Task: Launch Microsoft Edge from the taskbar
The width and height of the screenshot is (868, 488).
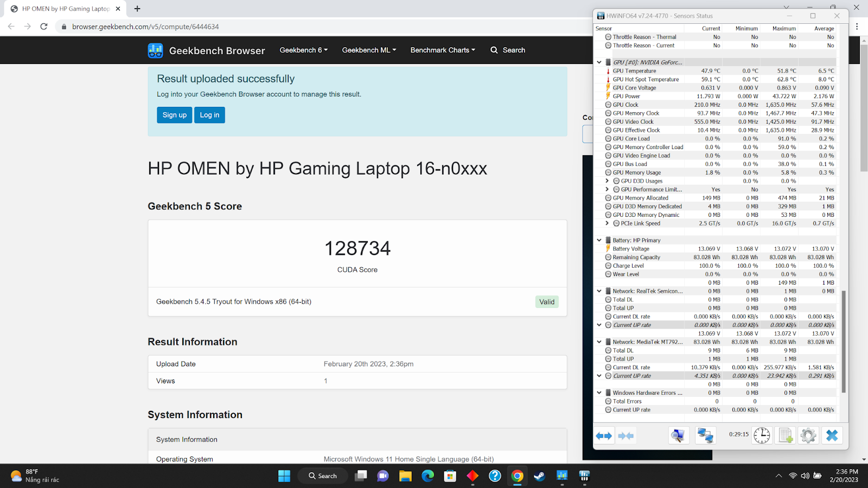Action: 428,476
